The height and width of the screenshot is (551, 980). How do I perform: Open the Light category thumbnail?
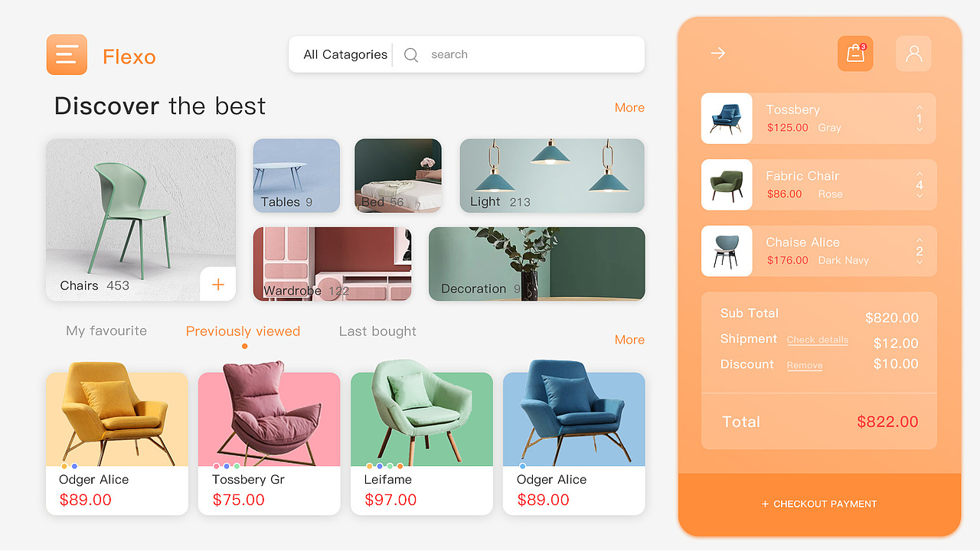pos(552,175)
